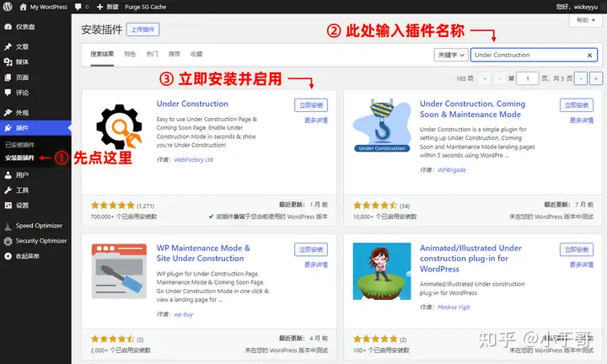Open author link WPBrigade
The width and height of the screenshot is (607, 364).
click(452, 170)
